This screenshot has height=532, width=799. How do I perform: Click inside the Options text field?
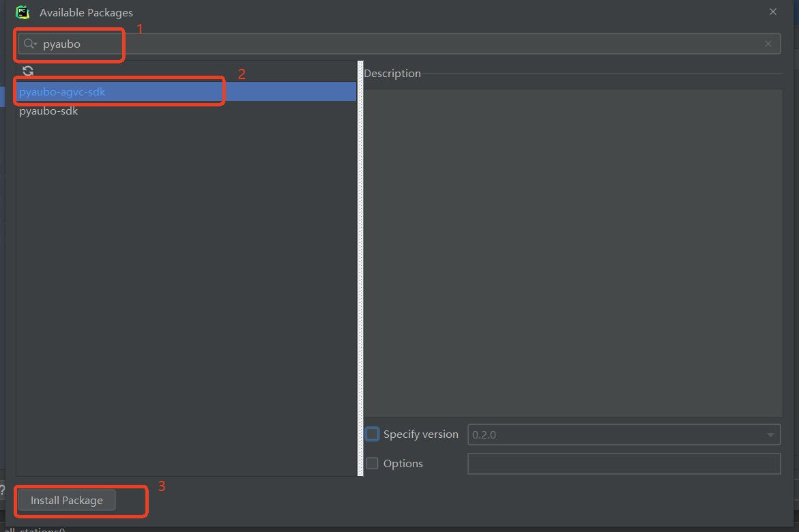click(x=624, y=463)
